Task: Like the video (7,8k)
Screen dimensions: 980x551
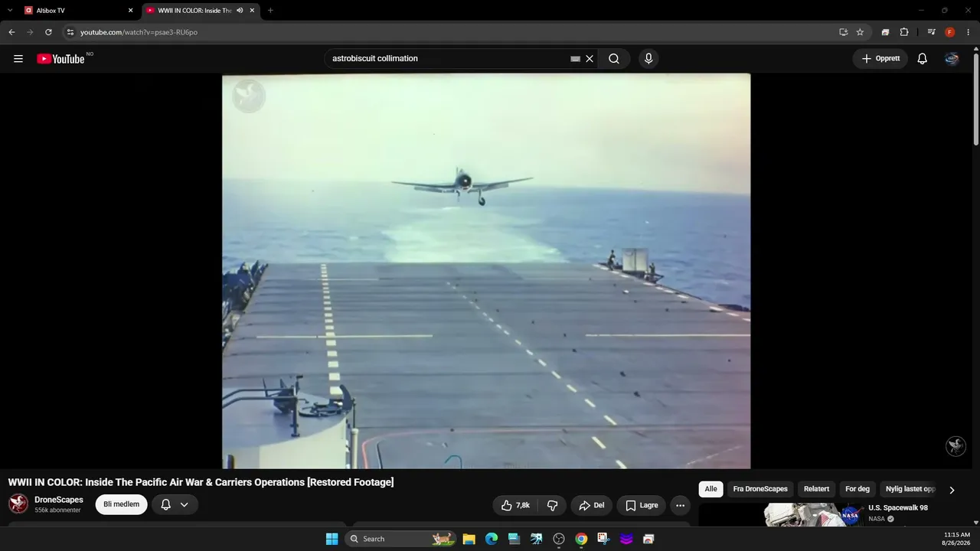Action: pos(515,505)
